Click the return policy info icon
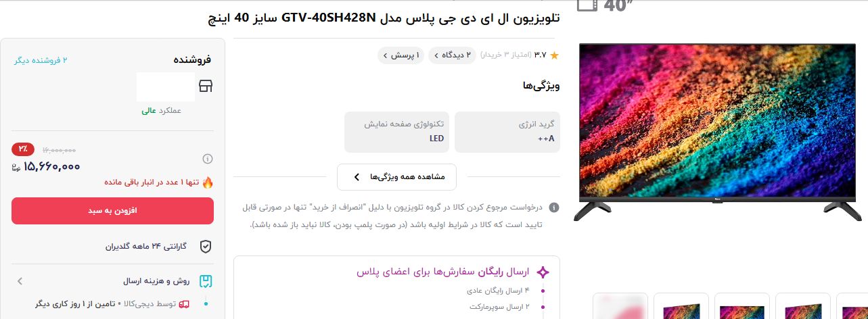 tap(554, 207)
